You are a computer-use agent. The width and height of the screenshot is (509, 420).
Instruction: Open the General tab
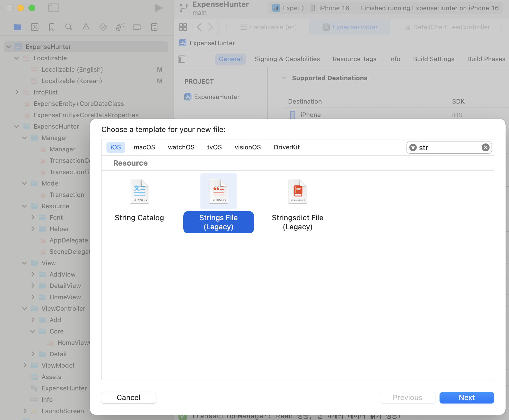pyautogui.click(x=231, y=59)
